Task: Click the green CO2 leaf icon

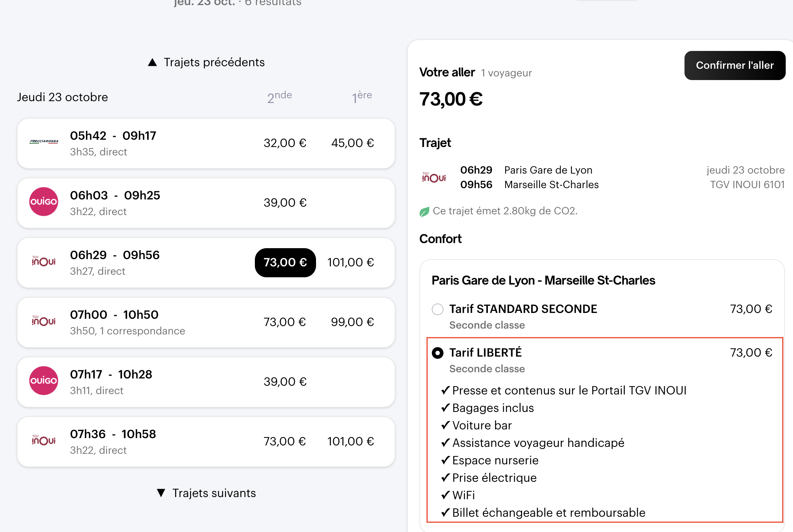Action: [x=424, y=212]
